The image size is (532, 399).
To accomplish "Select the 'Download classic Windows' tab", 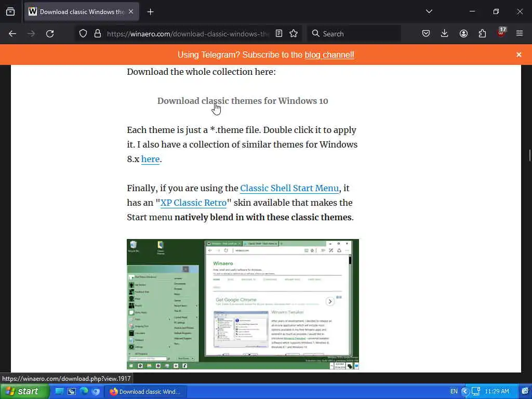I will (x=82, y=12).
